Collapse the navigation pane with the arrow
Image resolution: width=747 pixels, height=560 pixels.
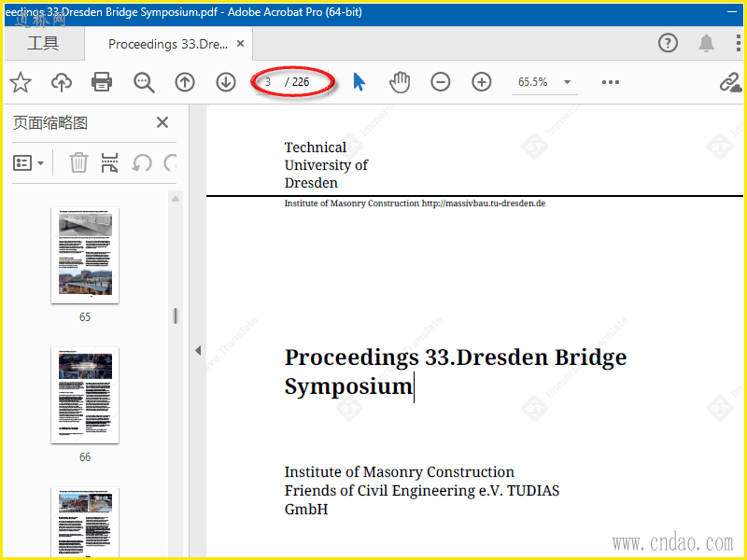coord(198,351)
